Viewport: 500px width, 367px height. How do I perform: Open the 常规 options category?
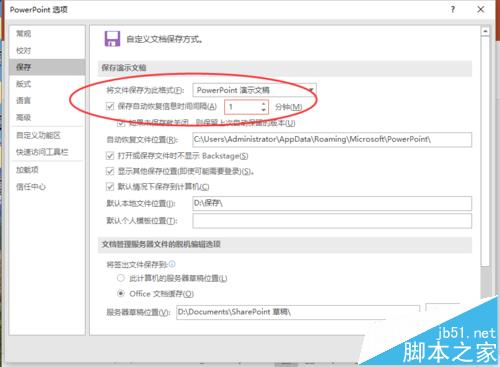pyautogui.click(x=23, y=33)
